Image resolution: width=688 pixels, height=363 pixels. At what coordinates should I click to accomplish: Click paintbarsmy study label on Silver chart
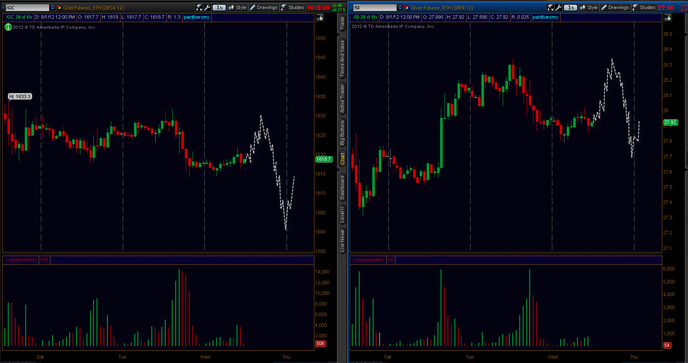click(x=545, y=17)
